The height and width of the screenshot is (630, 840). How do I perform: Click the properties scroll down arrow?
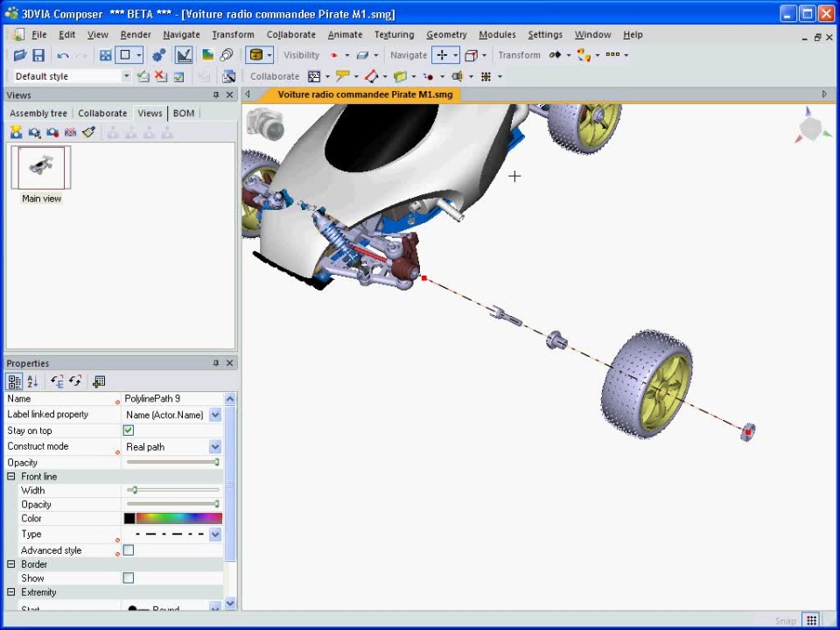(x=230, y=603)
